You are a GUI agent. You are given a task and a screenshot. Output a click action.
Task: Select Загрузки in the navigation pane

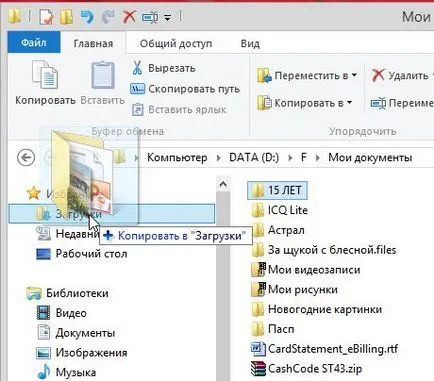point(112,214)
